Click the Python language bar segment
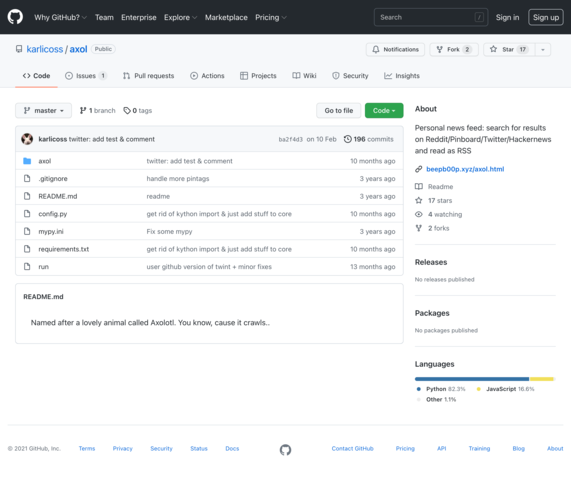 (x=472, y=379)
